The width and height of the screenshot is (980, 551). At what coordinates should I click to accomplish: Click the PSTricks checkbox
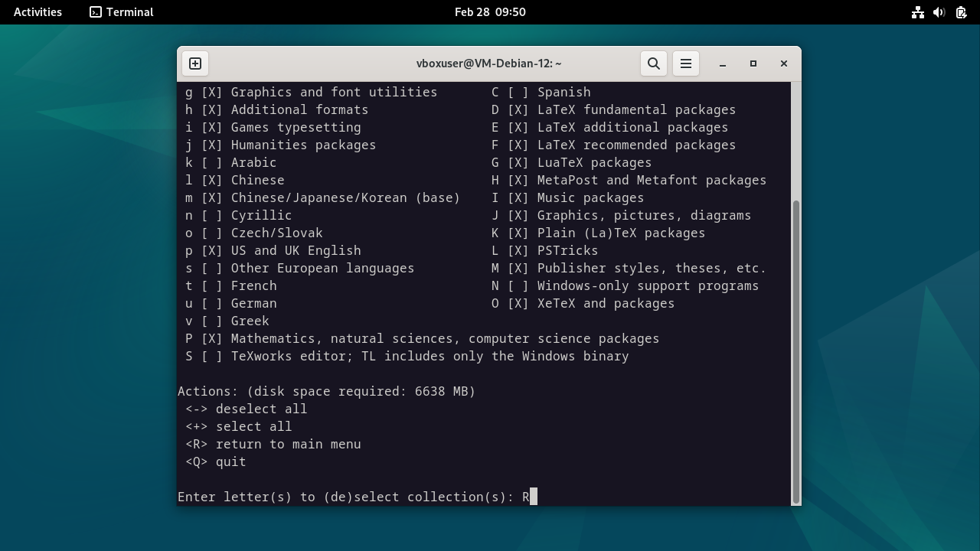pyautogui.click(x=518, y=250)
